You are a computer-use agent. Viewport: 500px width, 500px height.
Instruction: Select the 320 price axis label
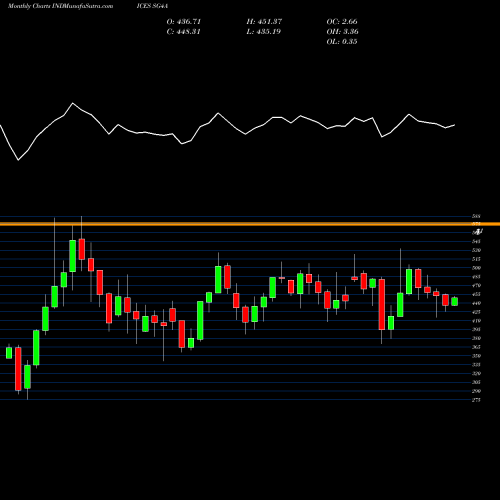point(476,374)
